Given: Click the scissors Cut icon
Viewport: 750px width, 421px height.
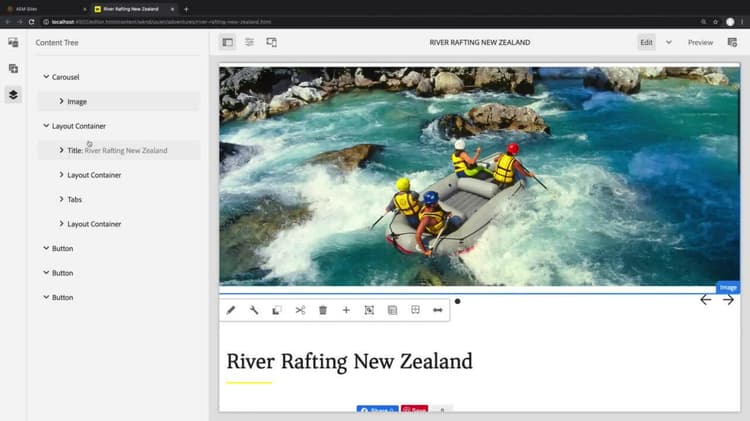Looking at the screenshot, I should click(x=300, y=310).
